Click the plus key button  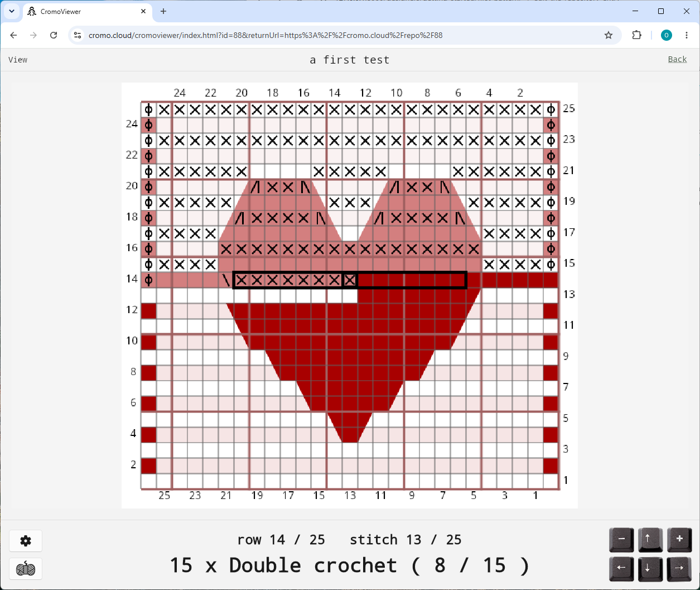pos(679,540)
